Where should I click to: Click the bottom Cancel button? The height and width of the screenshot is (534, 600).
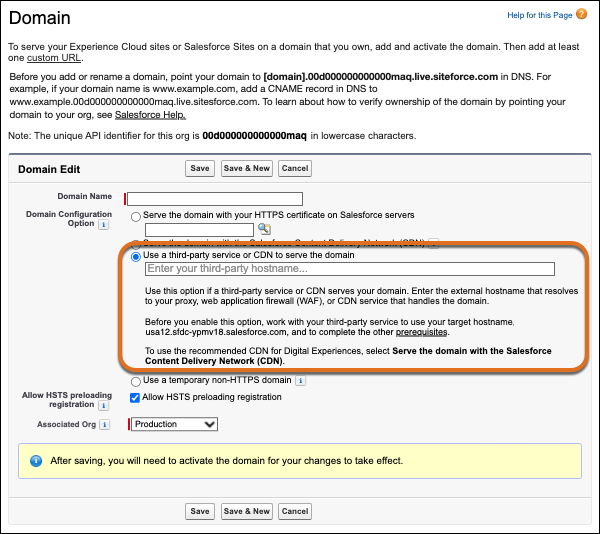point(295,511)
